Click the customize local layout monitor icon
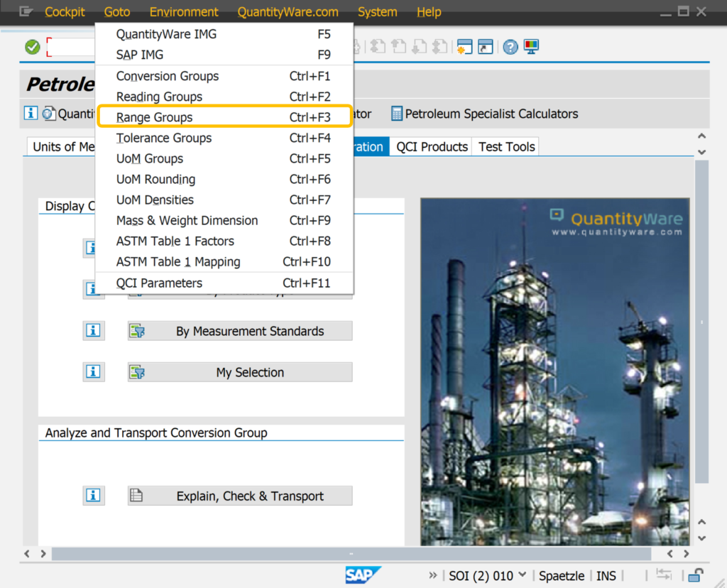Screen dimensions: 727x588 click(531, 47)
